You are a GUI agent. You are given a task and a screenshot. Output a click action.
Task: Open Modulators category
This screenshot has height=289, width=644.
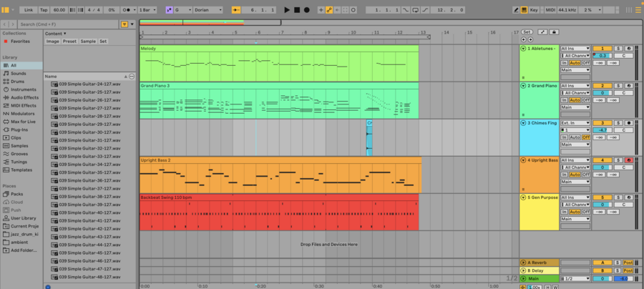[23, 114]
